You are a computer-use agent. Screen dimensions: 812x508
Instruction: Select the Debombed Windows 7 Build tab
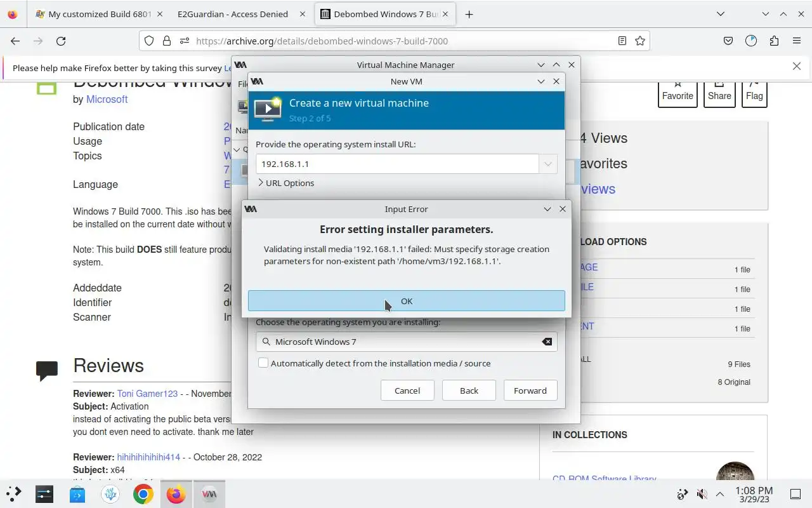386,14
